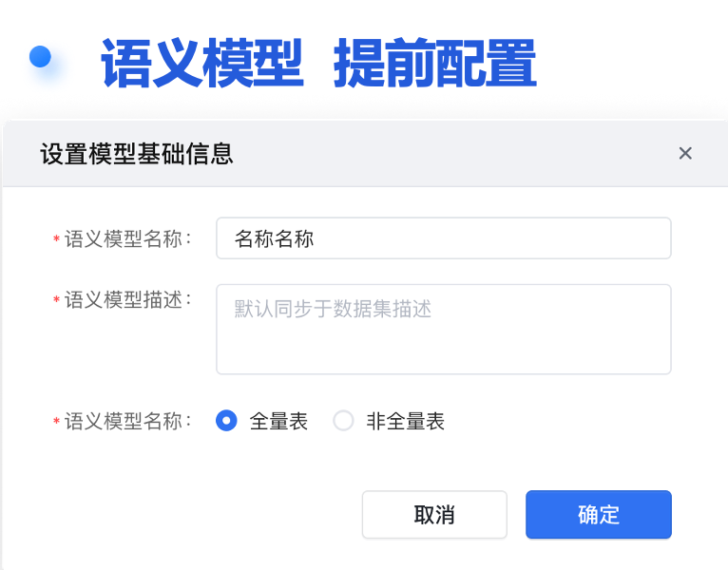Close the 设置模型基础信息 dialog
The height and width of the screenshot is (570, 728).
(685, 154)
